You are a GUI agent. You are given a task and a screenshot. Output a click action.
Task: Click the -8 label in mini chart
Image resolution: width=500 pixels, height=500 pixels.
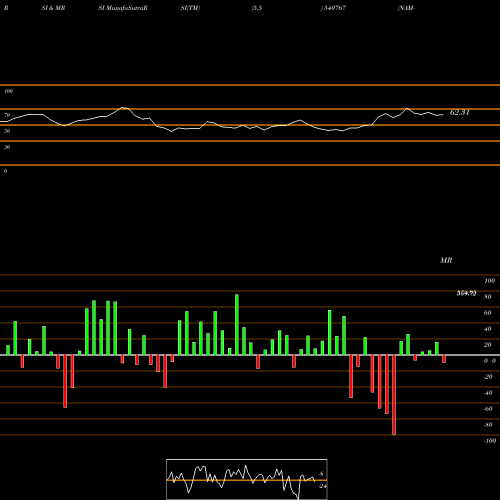(321, 474)
